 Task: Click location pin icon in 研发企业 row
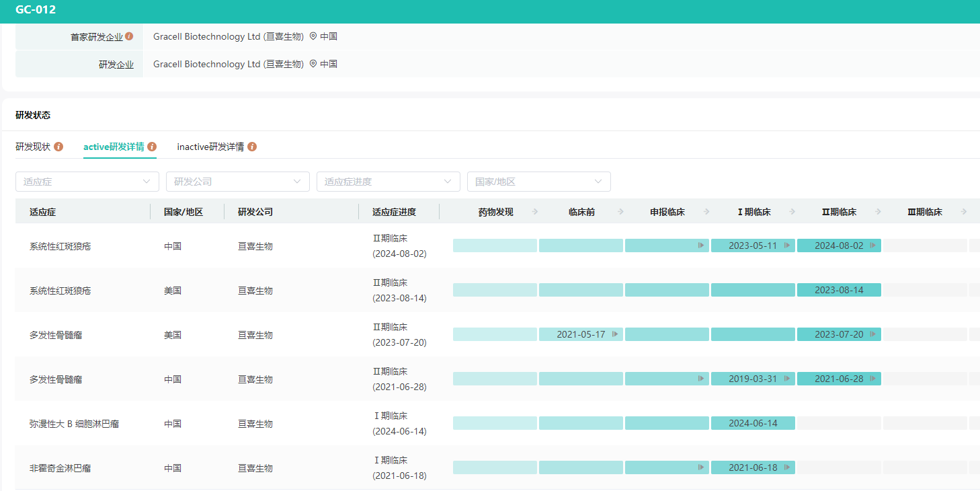click(313, 64)
